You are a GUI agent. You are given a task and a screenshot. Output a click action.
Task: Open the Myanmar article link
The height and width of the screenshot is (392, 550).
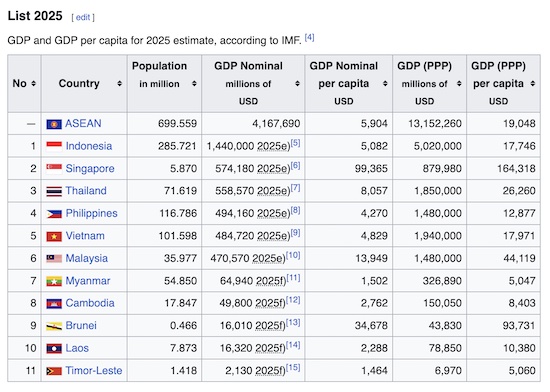[x=88, y=281]
